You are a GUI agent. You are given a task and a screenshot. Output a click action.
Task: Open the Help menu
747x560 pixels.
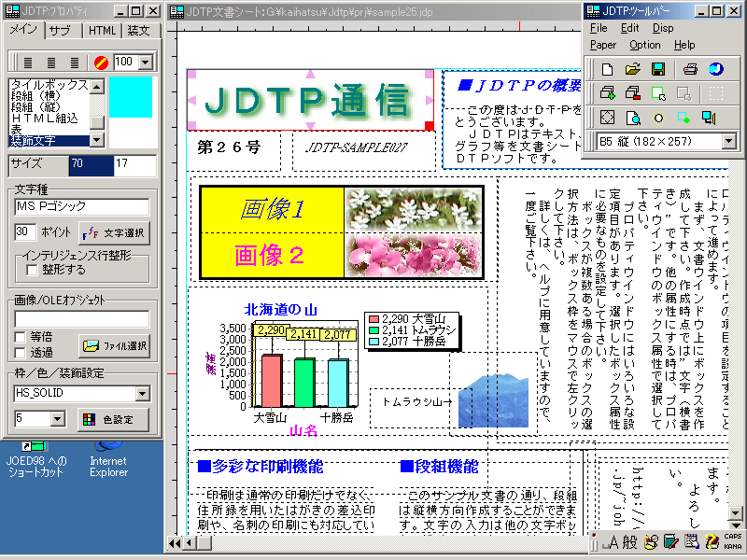(684, 45)
